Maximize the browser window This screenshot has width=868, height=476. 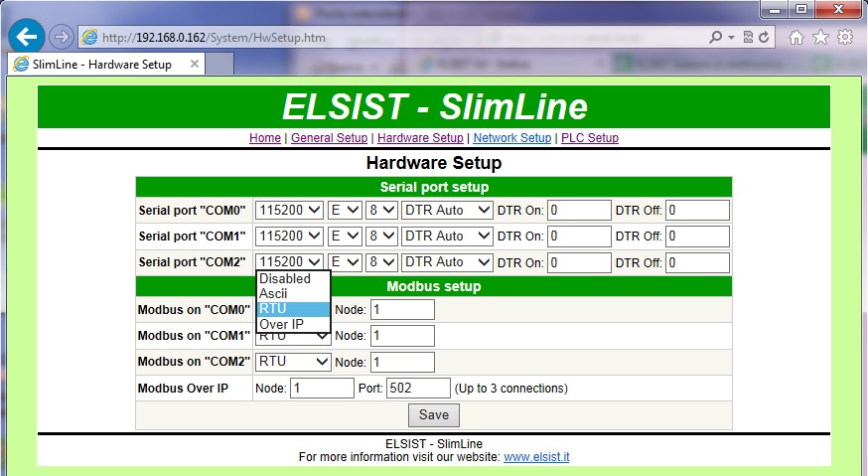tap(800, 9)
